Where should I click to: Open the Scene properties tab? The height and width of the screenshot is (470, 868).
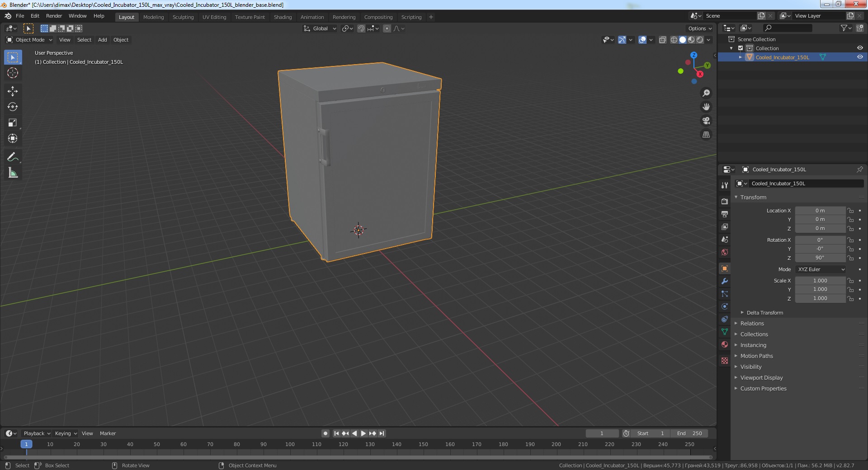tap(725, 240)
